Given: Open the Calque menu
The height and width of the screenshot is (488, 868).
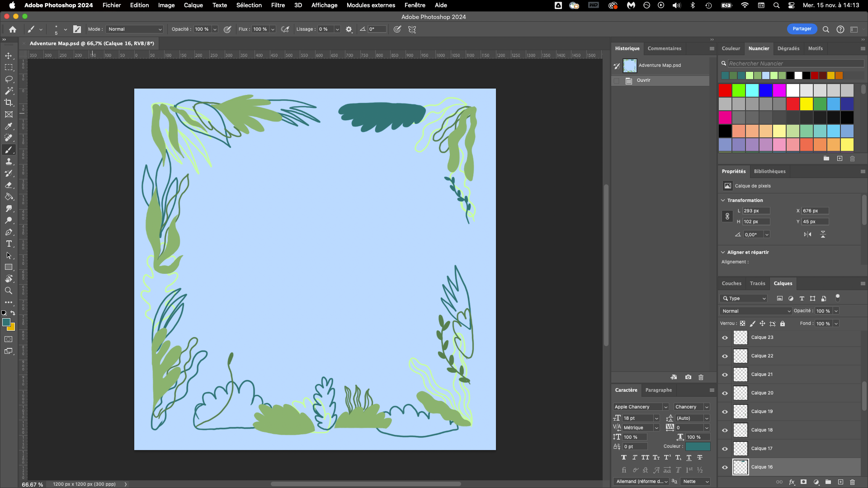Looking at the screenshot, I should [193, 5].
